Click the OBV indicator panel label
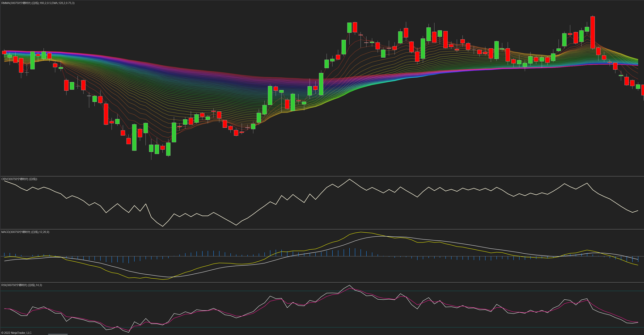Viewport: 644px width, 335px height. click(x=19, y=179)
